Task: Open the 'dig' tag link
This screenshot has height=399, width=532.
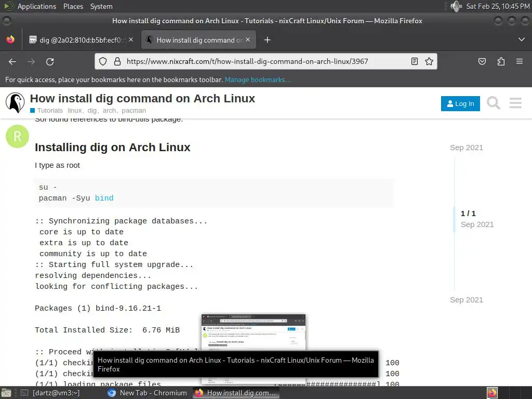Action: 92,111
